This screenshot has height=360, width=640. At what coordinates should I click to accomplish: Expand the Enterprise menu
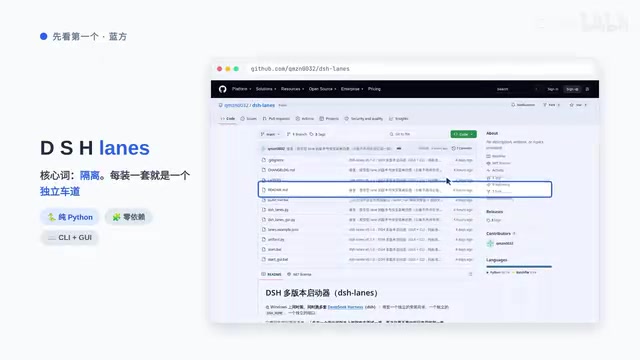pyautogui.click(x=352, y=89)
